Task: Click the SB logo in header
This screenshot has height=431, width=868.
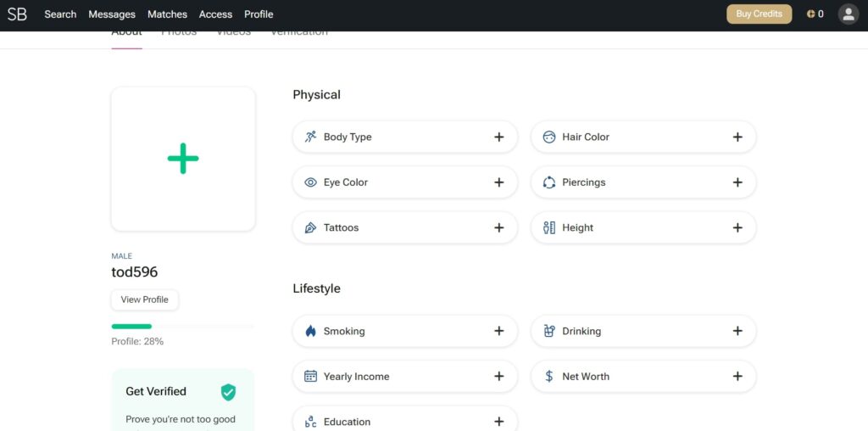Action: [17, 14]
